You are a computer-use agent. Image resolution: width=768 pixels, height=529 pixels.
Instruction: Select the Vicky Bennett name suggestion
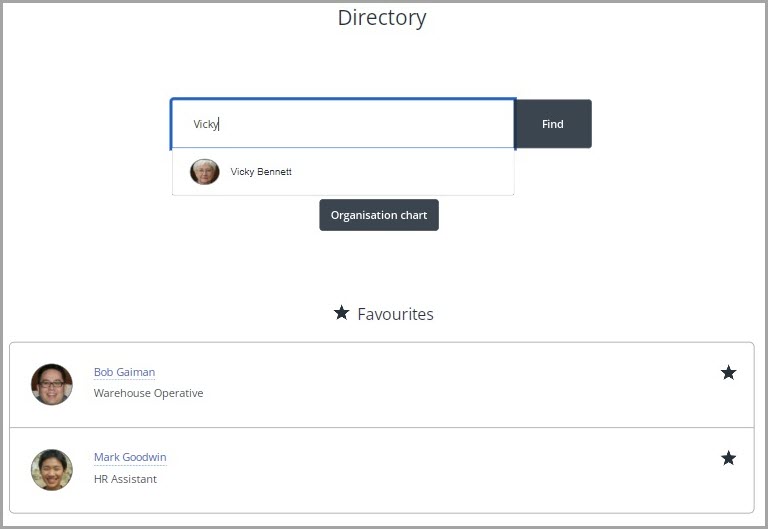point(261,172)
